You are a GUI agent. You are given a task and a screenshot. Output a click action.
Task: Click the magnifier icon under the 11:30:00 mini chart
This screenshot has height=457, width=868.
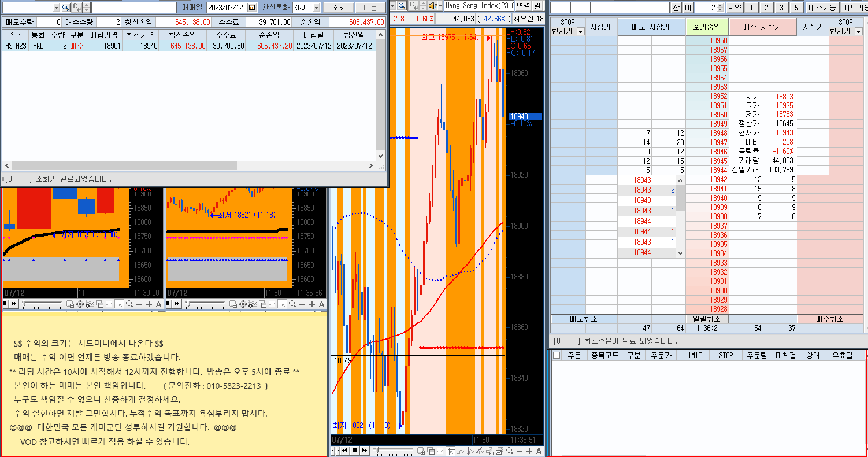pyautogui.click(x=129, y=304)
